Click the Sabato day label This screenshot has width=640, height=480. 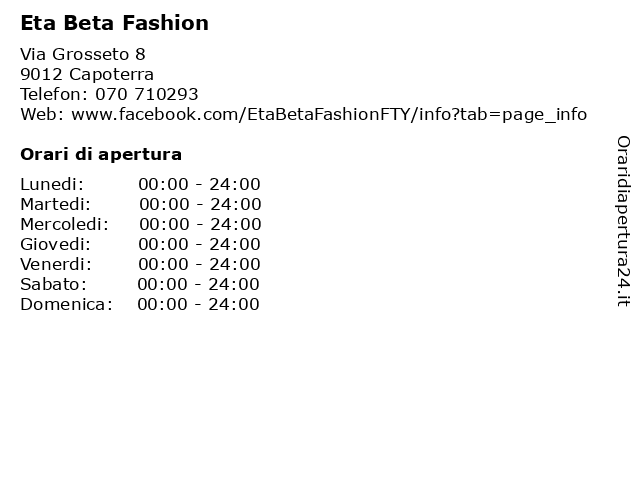pyautogui.click(x=53, y=284)
